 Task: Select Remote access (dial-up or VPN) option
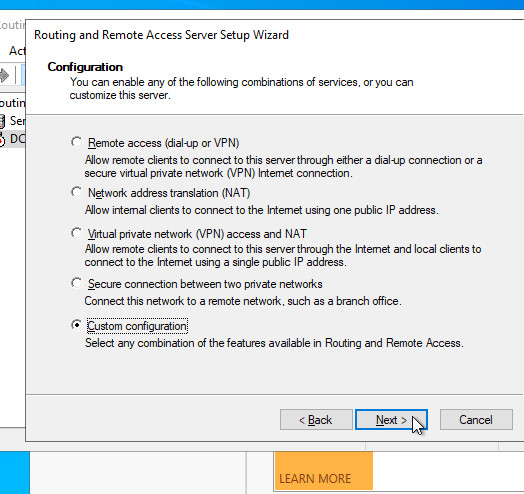coord(77,142)
